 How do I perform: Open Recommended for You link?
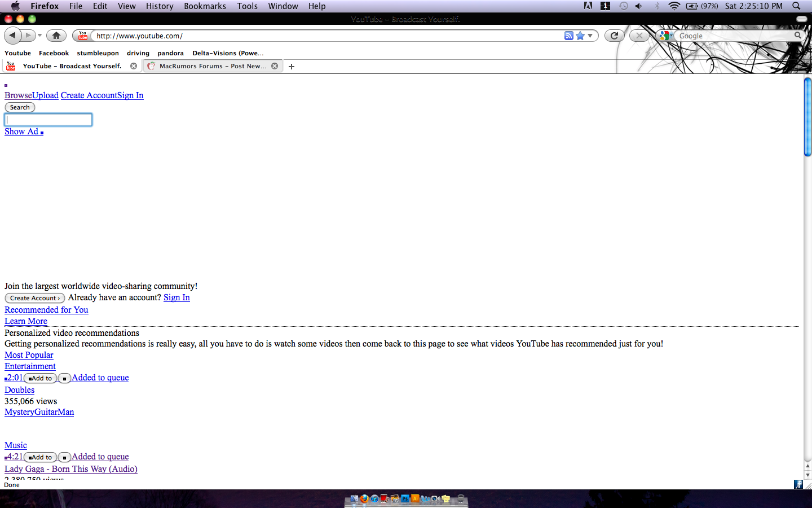(x=46, y=310)
